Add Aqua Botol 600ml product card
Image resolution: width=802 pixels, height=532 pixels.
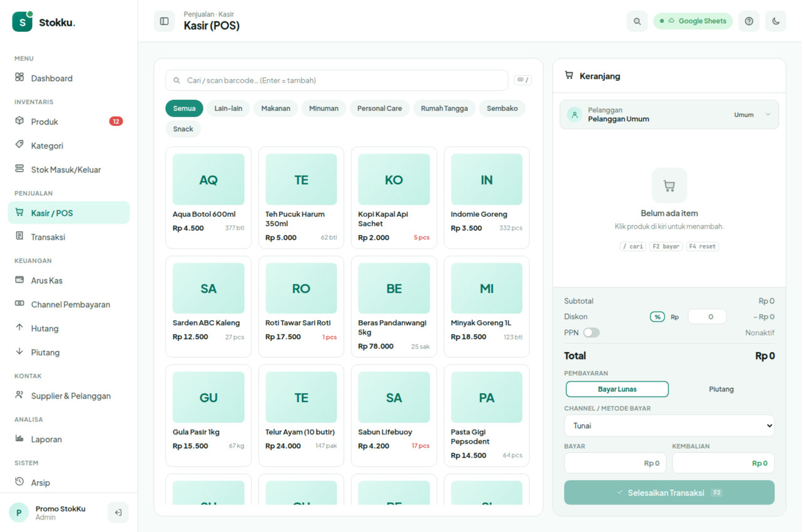209,198
